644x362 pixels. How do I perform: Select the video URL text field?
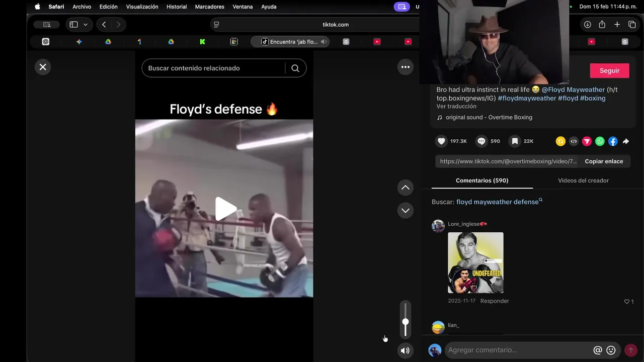point(508,161)
